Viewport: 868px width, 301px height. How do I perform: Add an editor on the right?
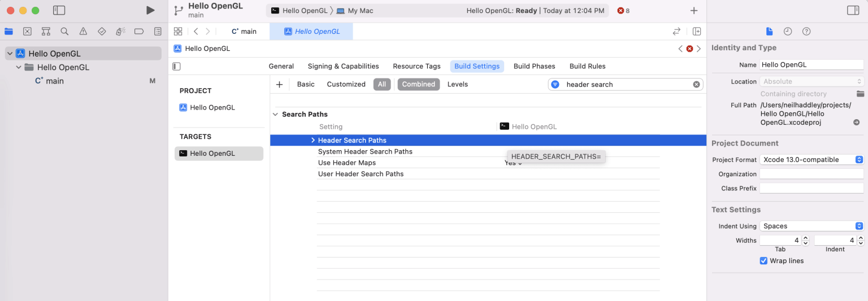tap(697, 32)
